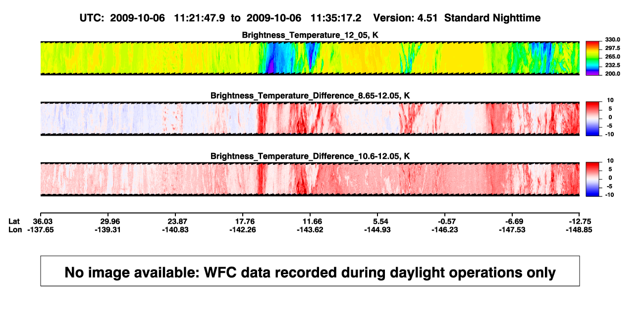Click latitude tick value -12.75
The height and width of the screenshot is (330, 644).
[x=579, y=221]
